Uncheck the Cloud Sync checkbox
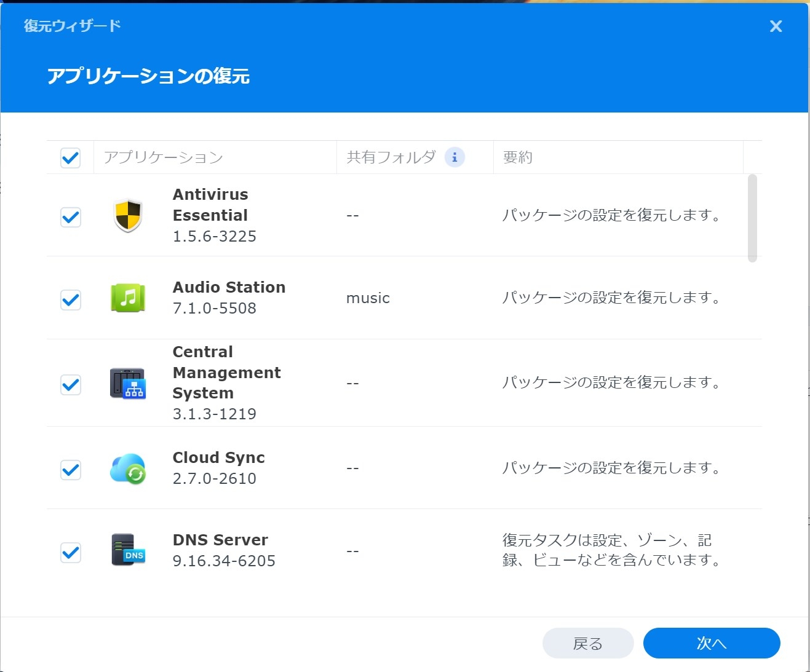810x672 pixels. [71, 470]
